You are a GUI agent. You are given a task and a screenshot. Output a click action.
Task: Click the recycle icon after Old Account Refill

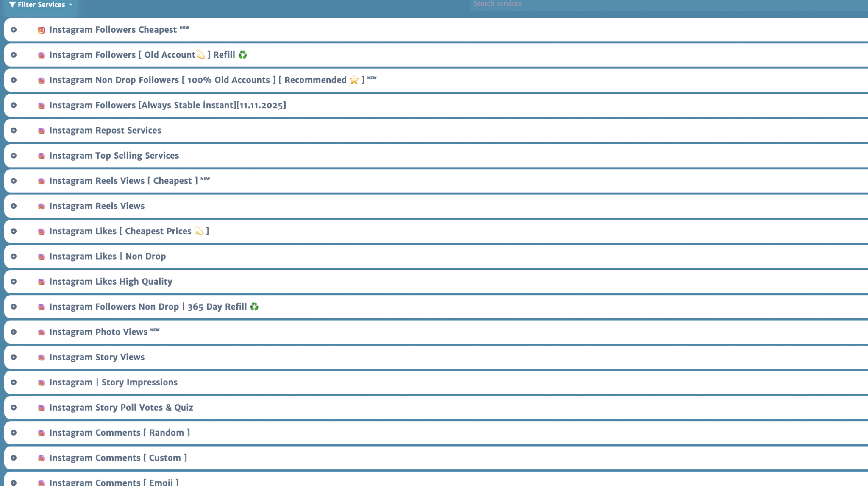point(242,55)
